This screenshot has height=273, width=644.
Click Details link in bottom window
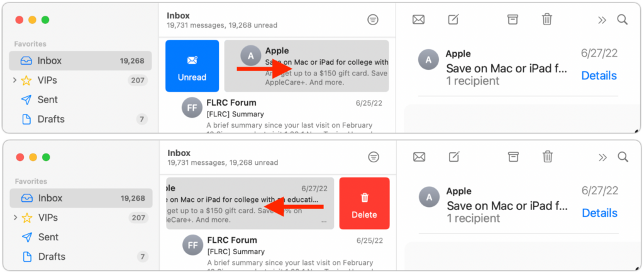599,213
